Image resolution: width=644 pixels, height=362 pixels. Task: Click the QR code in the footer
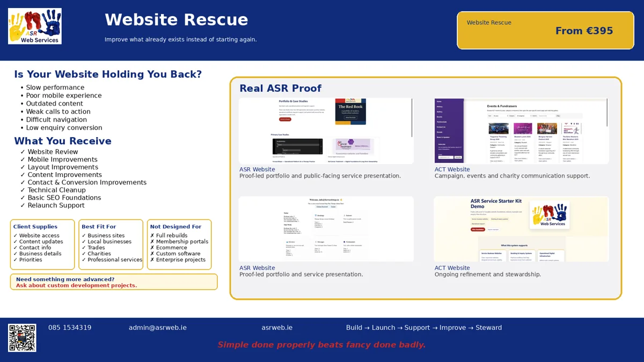coord(23,337)
